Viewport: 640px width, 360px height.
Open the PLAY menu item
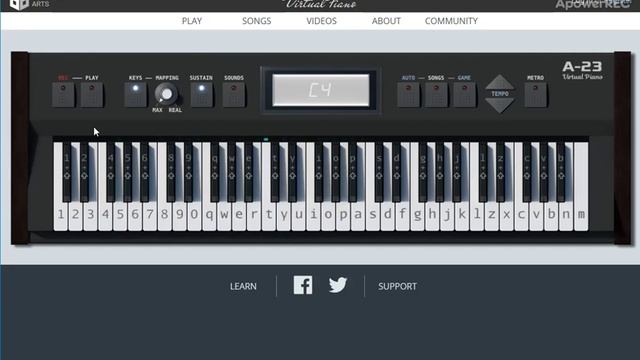[192, 21]
